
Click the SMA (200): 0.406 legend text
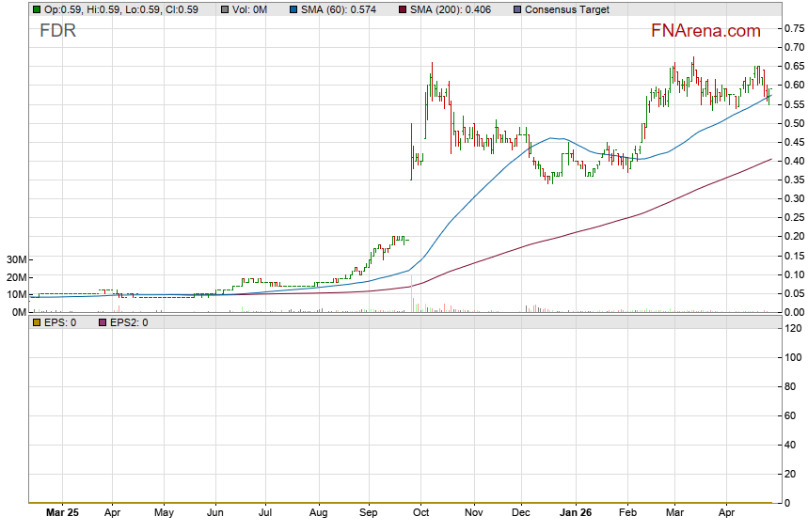tap(453, 9)
